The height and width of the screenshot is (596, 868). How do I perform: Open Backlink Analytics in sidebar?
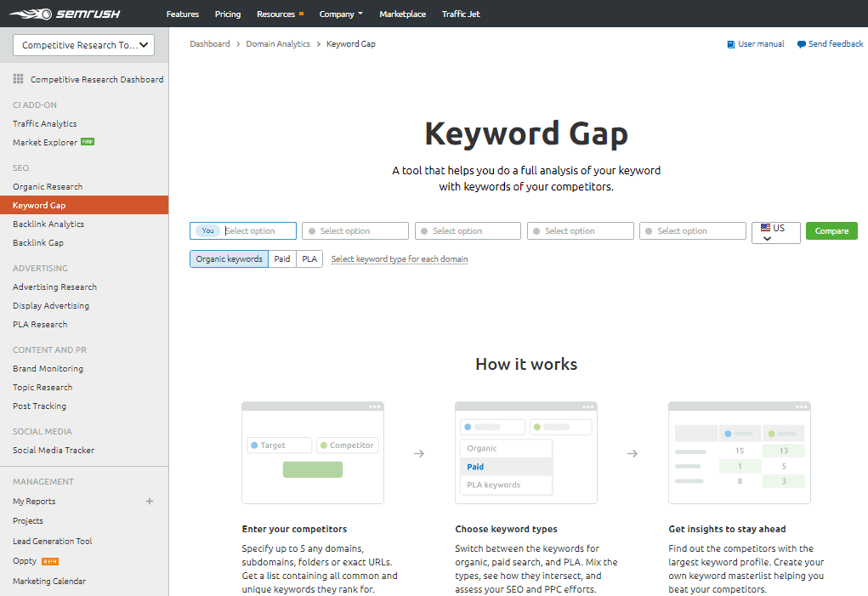(48, 224)
